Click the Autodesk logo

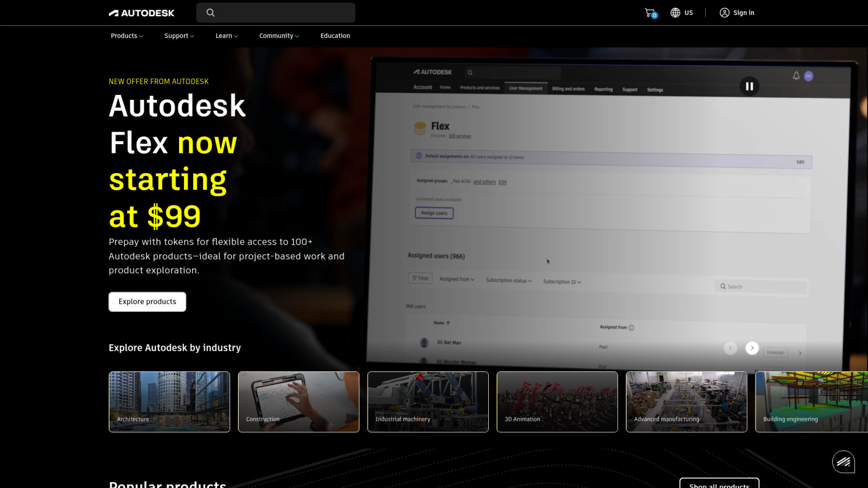142,13
